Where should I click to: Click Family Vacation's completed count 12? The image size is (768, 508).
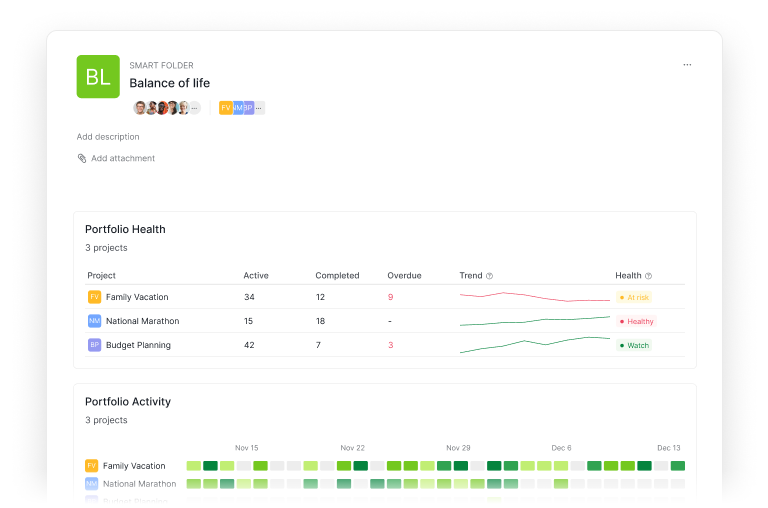tap(320, 297)
